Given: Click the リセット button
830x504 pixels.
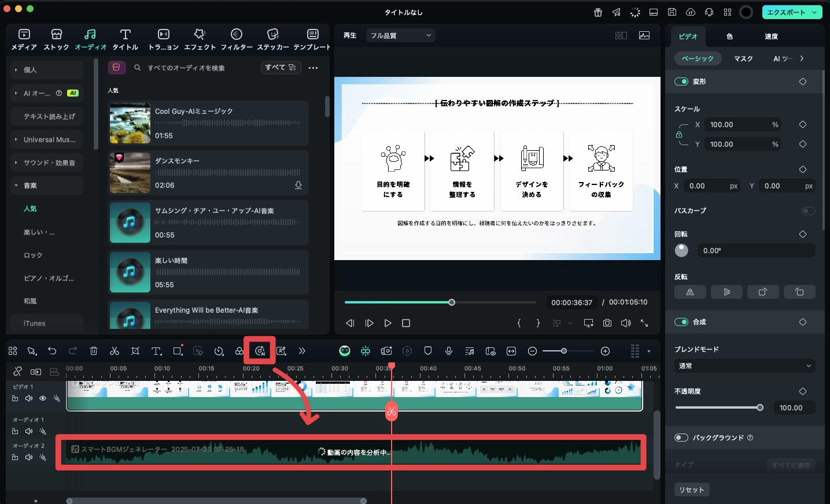Looking at the screenshot, I should point(692,490).
